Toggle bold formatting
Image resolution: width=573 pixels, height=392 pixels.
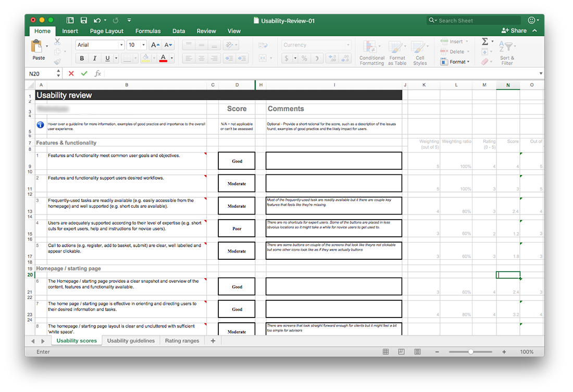[82, 58]
